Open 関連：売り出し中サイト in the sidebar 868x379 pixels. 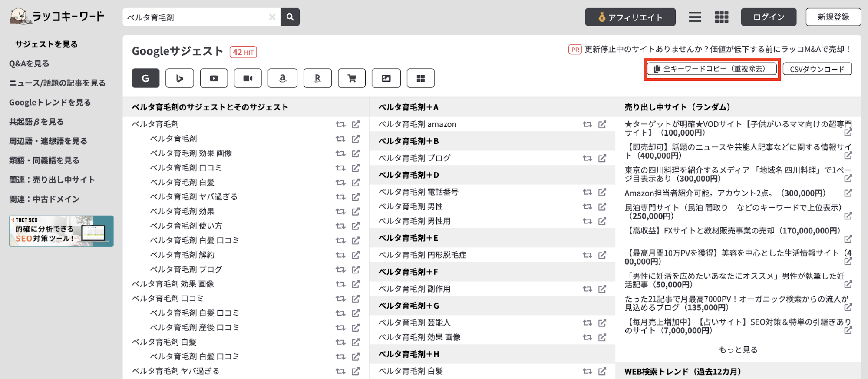coord(52,180)
